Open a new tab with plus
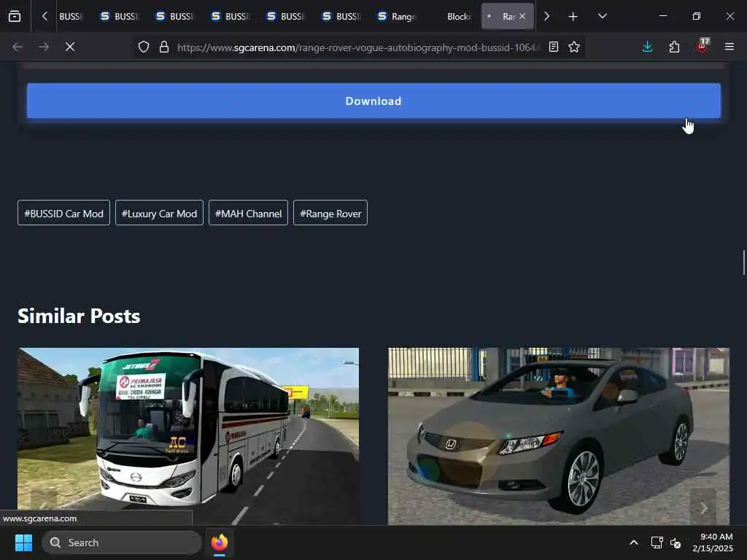The height and width of the screenshot is (560, 747). (x=573, y=17)
